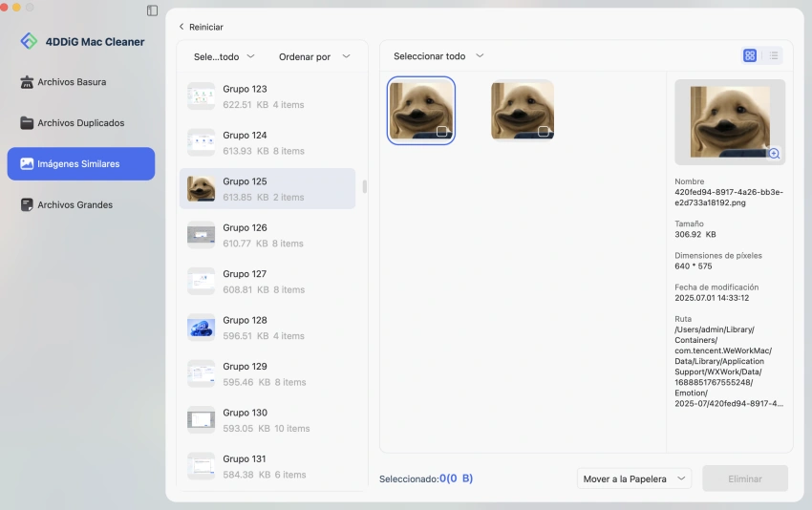Open Archivos Basura section
812x510 pixels.
[x=81, y=82]
